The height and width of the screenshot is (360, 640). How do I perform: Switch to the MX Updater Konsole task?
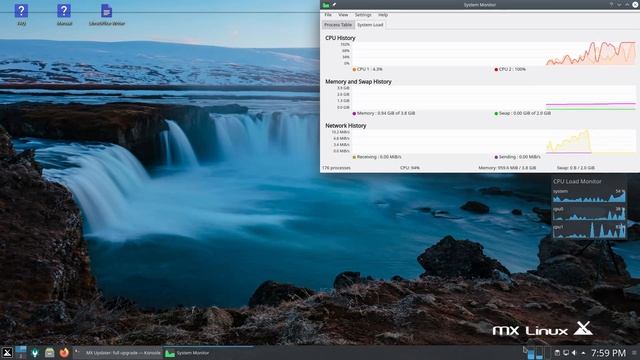pyautogui.click(x=118, y=353)
